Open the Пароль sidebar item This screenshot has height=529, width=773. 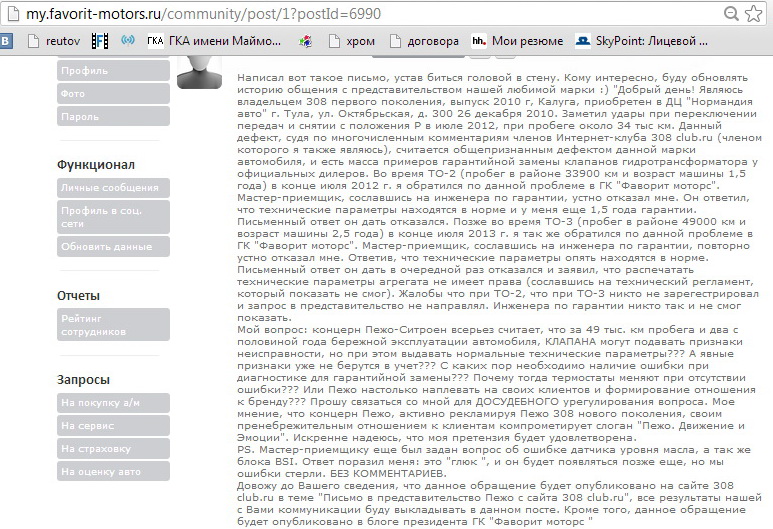click(113, 117)
